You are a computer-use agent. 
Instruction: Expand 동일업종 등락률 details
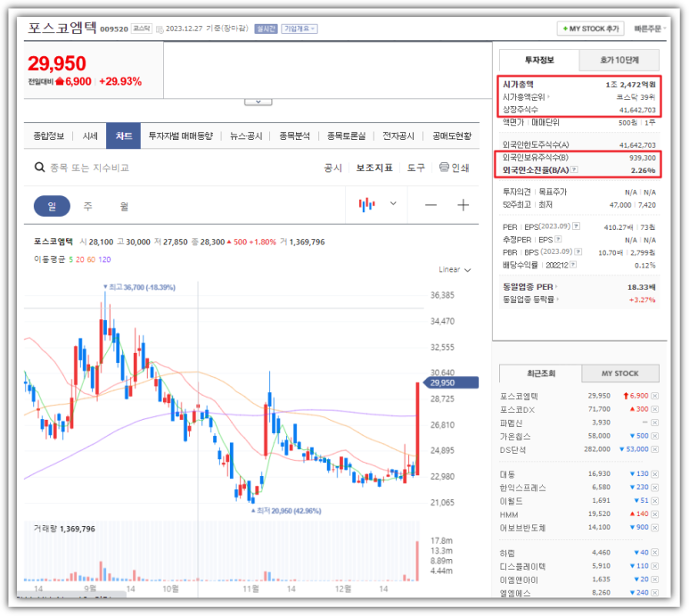(558, 300)
